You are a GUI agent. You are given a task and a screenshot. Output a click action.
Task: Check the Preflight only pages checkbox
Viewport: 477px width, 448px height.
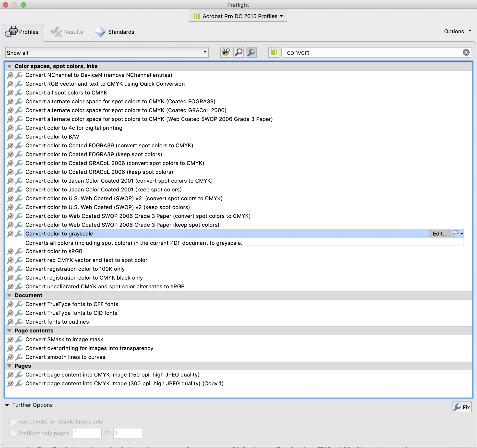click(x=13, y=433)
